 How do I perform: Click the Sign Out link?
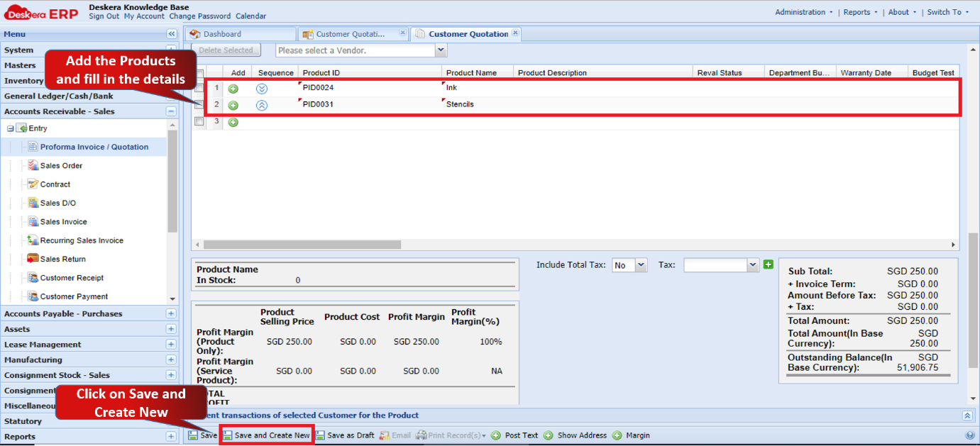pos(104,16)
